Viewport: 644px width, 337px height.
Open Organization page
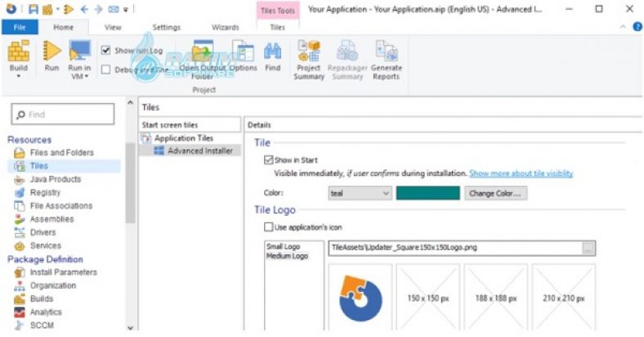coord(52,285)
